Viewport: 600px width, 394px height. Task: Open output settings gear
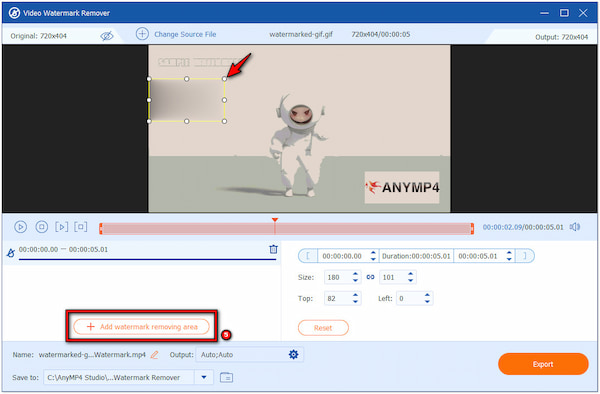(293, 355)
